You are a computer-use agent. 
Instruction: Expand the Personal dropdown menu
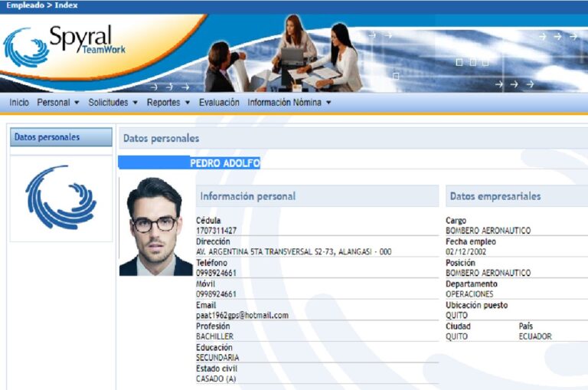click(x=58, y=102)
